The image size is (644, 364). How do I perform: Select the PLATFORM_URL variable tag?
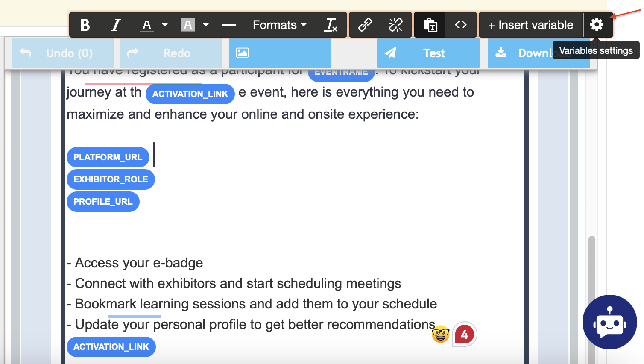point(108,157)
